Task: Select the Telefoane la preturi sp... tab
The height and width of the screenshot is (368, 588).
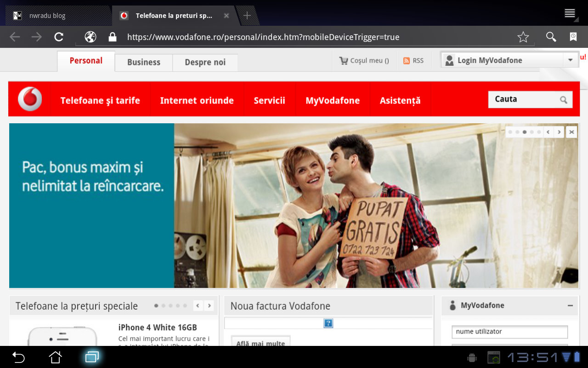Action: point(174,16)
